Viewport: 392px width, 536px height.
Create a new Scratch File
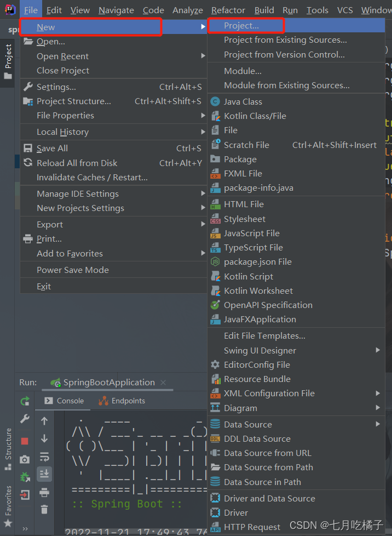tap(296, 145)
